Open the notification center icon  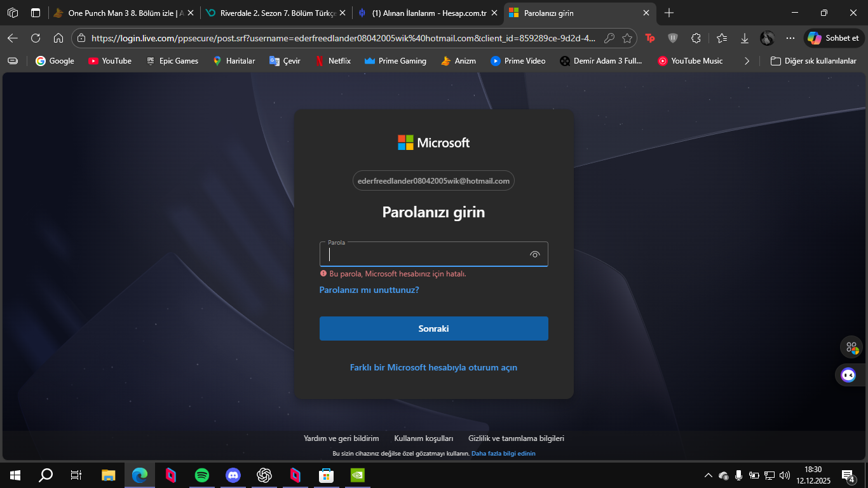point(848,475)
